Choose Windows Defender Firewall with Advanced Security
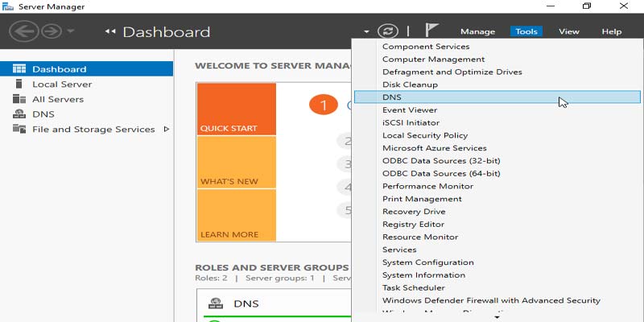The image size is (644, 322). pos(497,300)
